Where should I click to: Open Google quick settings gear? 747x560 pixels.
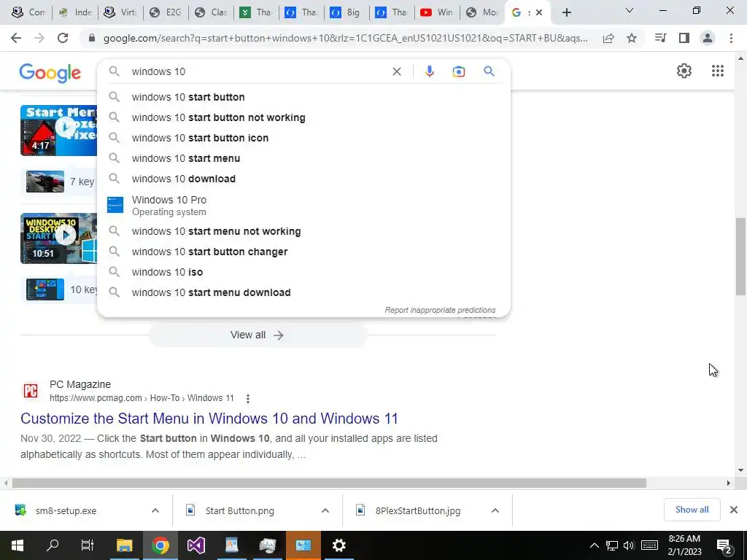pyautogui.click(x=684, y=71)
